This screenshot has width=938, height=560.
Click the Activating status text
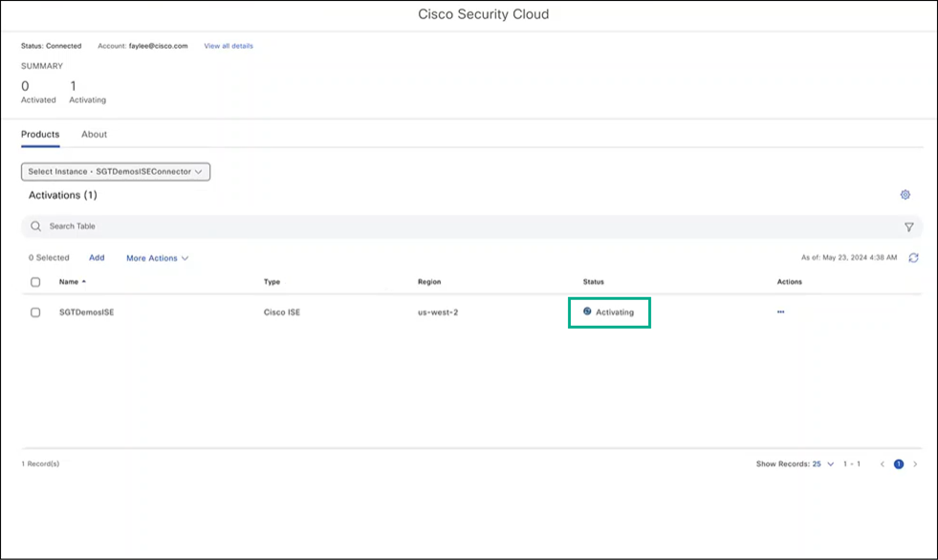point(615,312)
